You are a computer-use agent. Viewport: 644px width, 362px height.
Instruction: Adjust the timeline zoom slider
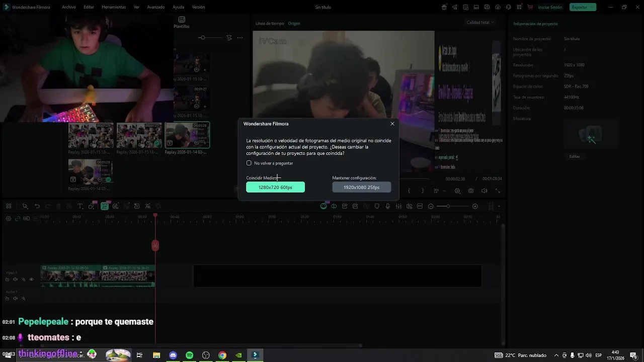coord(448,206)
